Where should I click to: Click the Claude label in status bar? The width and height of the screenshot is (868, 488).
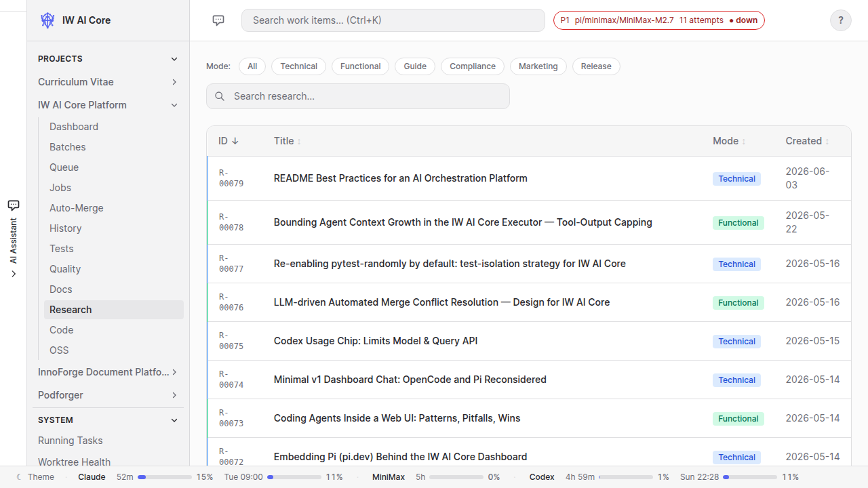coord(92,477)
